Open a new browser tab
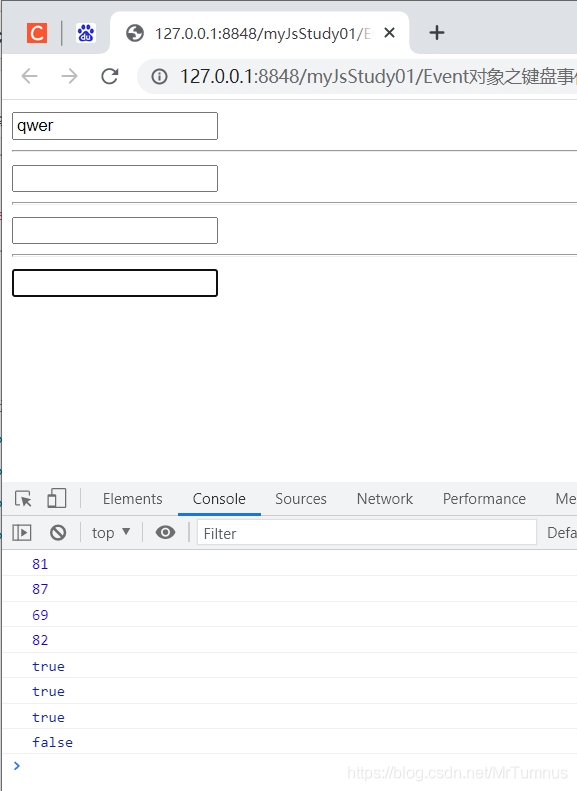The height and width of the screenshot is (791, 577). pyautogui.click(x=437, y=33)
